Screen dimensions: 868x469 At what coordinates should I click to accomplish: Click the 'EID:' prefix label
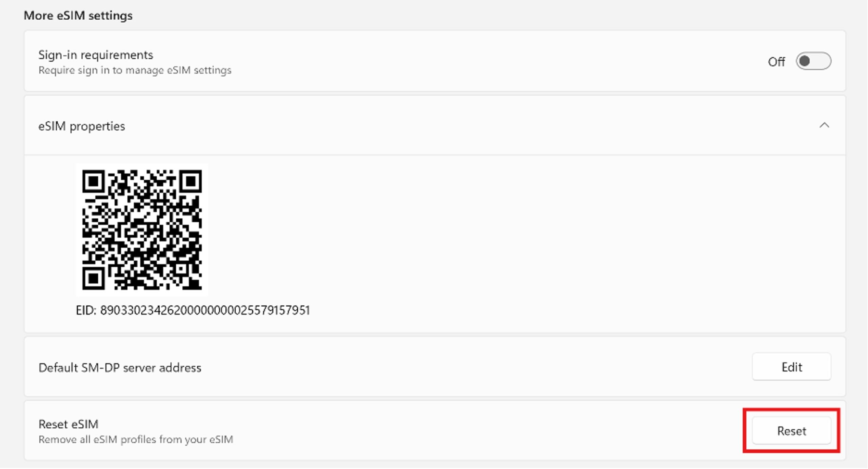coord(86,310)
